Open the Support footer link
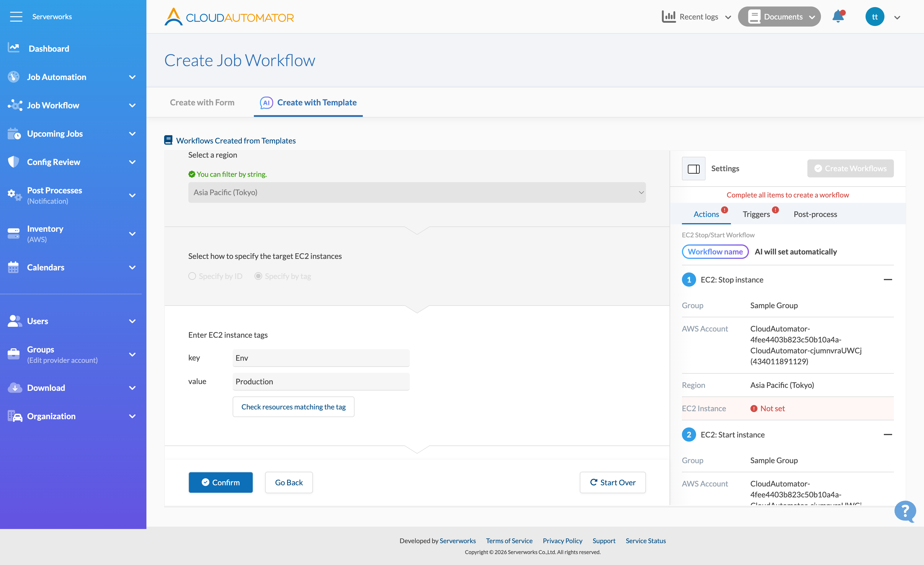This screenshot has width=924, height=565. [x=604, y=540]
